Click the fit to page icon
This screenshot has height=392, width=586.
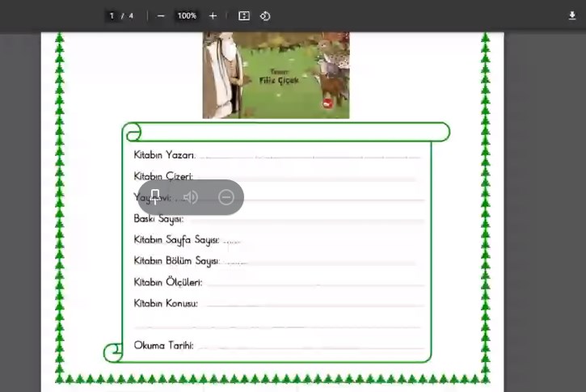pos(244,16)
